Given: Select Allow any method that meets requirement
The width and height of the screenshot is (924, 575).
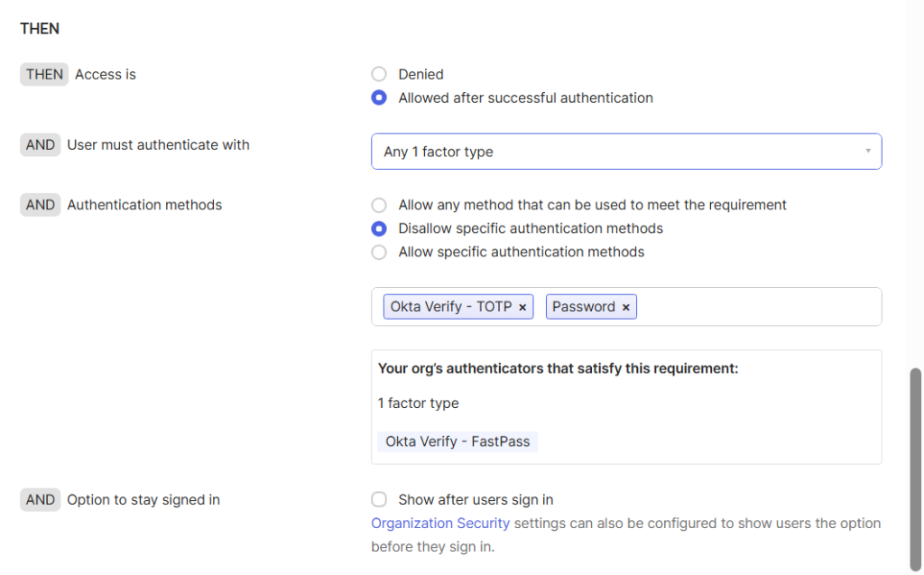Looking at the screenshot, I should [x=379, y=205].
